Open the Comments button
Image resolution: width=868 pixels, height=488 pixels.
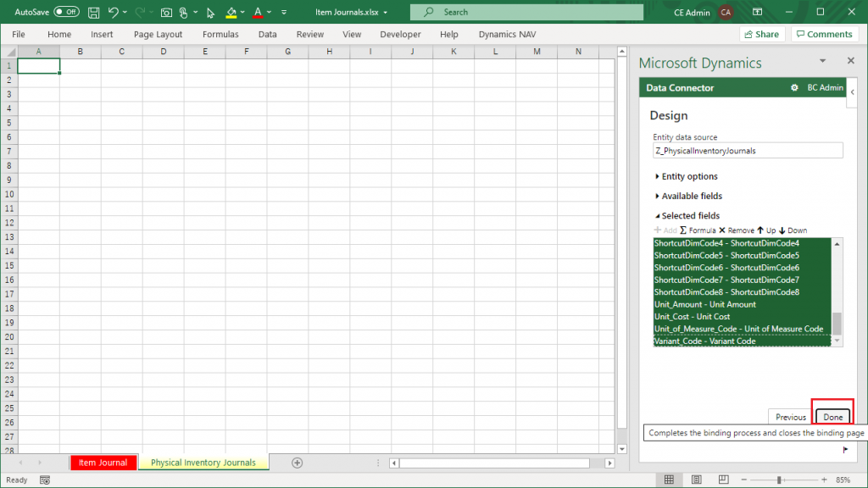[825, 34]
